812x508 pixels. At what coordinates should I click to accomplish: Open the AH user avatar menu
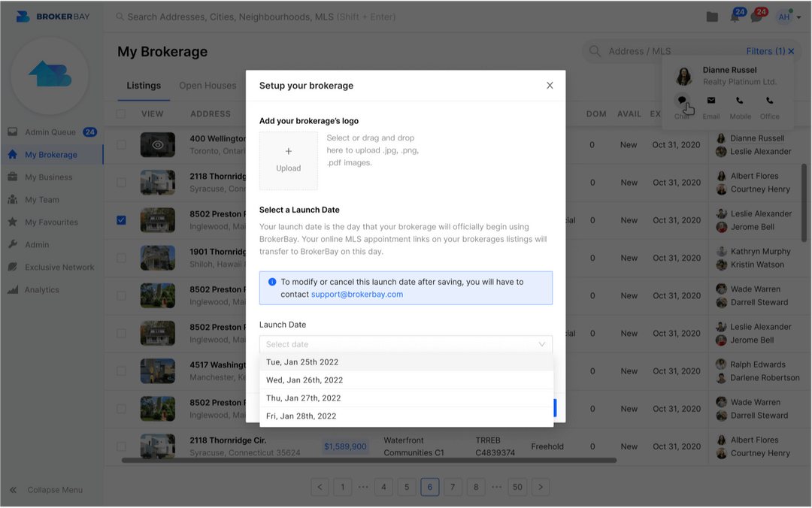[786, 17]
